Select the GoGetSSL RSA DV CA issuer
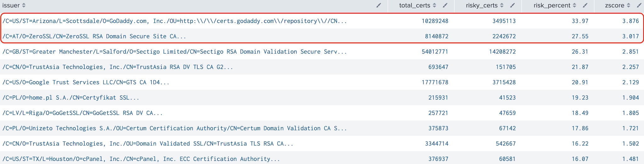 (82, 113)
